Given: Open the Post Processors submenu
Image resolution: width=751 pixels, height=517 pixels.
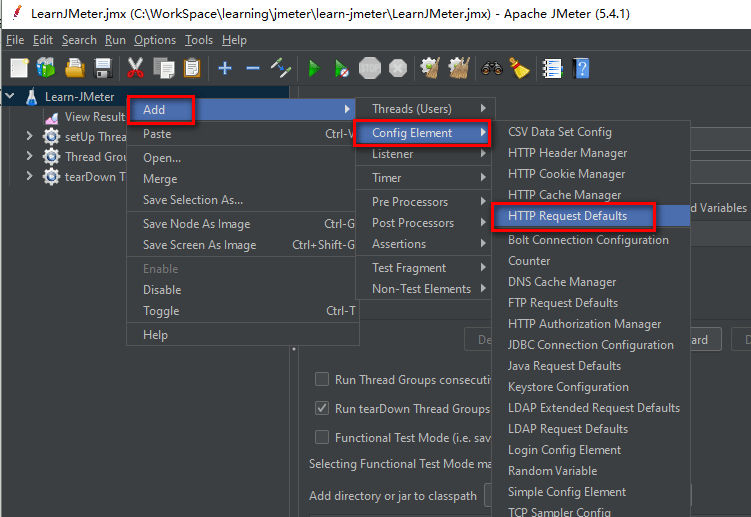Looking at the screenshot, I should point(423,223).
